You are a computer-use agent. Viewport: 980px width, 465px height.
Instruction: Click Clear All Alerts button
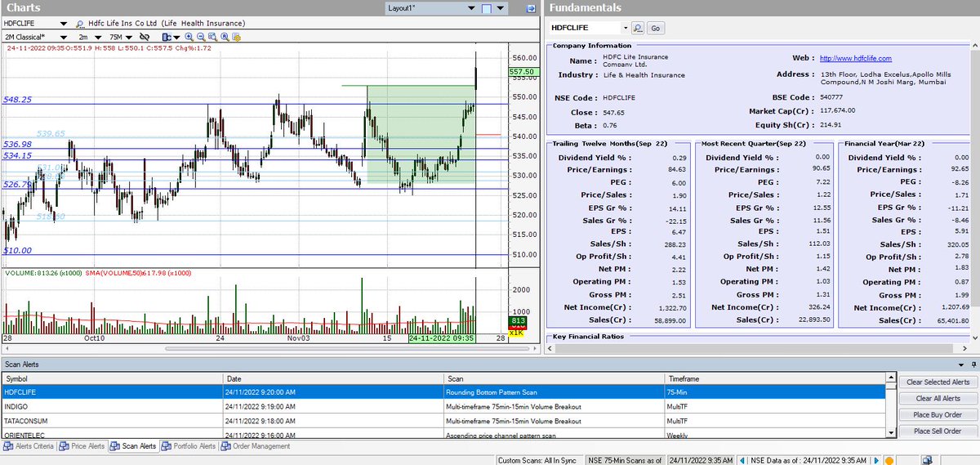tap(938, 398)
